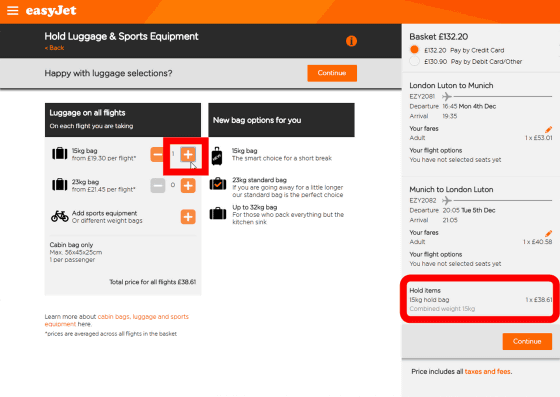560x397 pixels.
Task: Increase the 23kg bag quantity
Action: pos(188,186)
